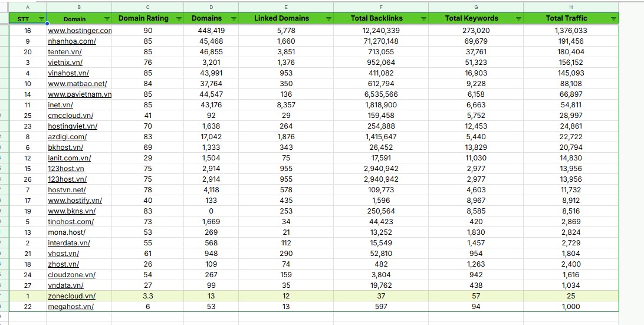Viewport: 644px width, 325px height.
Task: Select zhost traffic cell 2,400
Action: point(571,265)
